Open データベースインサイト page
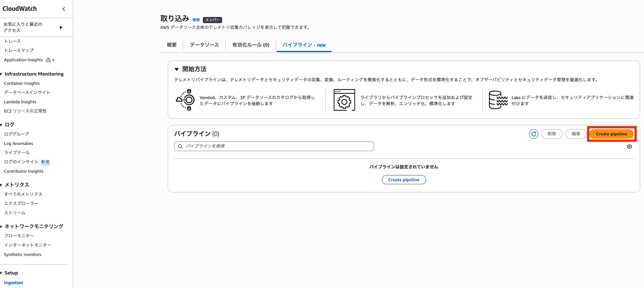The width and height of the screenshot is (644, 288). click(x=27, y=93)
